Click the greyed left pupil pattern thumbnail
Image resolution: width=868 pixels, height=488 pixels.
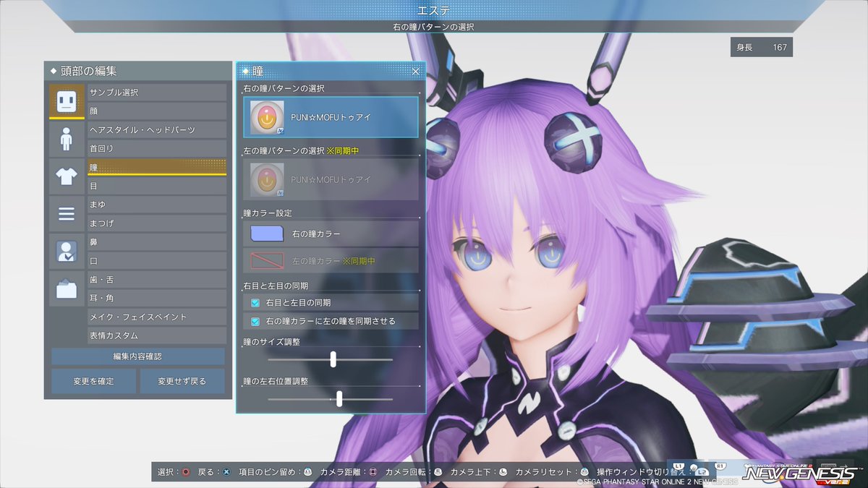point(265,179)
